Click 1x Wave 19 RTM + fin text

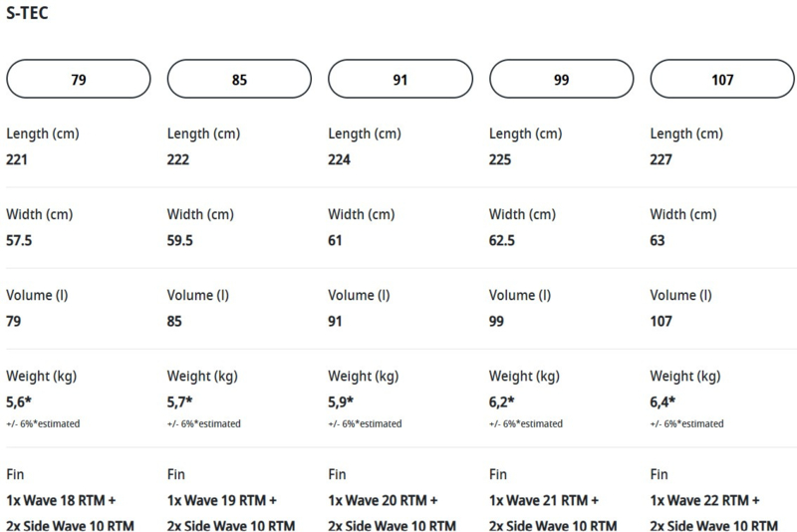222,500
